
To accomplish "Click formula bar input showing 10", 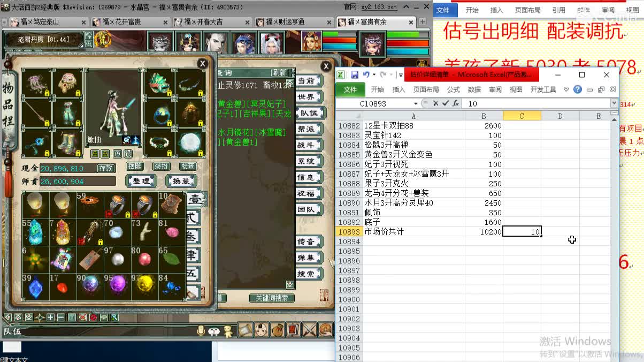I will tap(536, 103).
